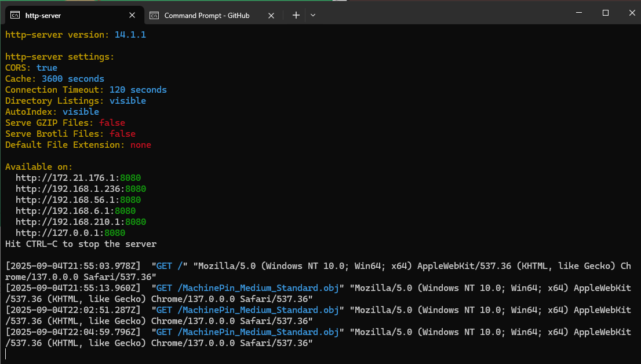Minimize the terminal window
The height and width of the screenshot is (364, 641).
coord(579,13)
